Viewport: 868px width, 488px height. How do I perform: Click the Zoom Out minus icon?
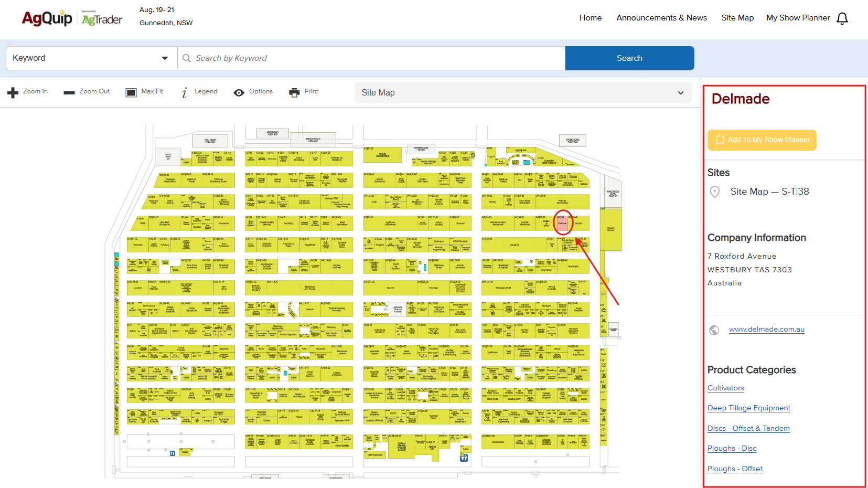[x=69, y=92]
